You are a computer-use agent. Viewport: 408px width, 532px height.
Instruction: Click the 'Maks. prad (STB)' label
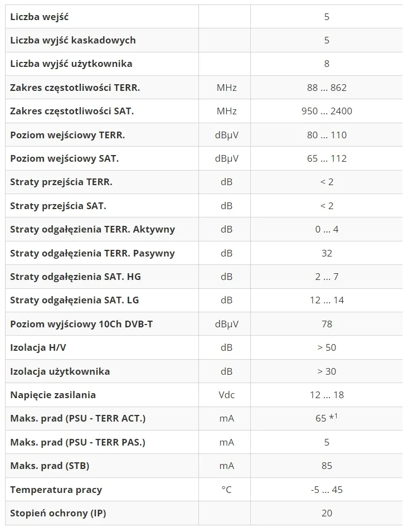[x=50, y=466]
